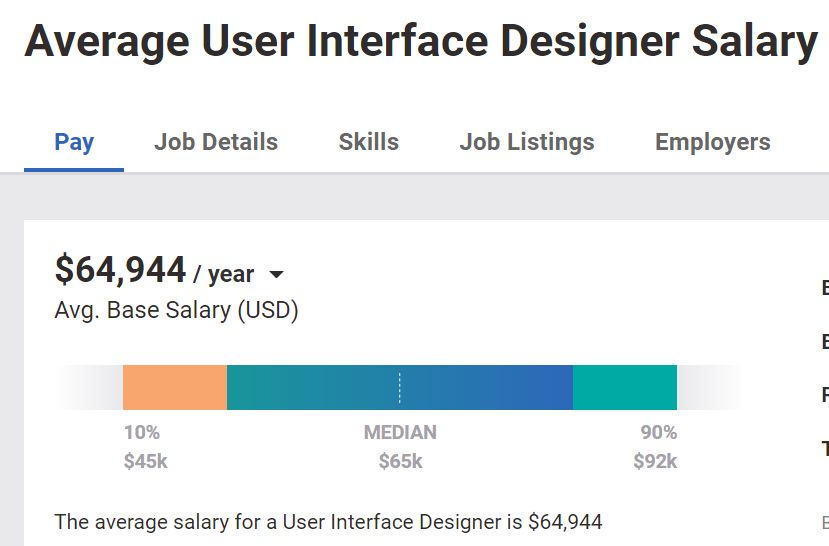The image size is (829, 546).
Task: Click the blue gradient middle salary segment
Action: (480, 387)
